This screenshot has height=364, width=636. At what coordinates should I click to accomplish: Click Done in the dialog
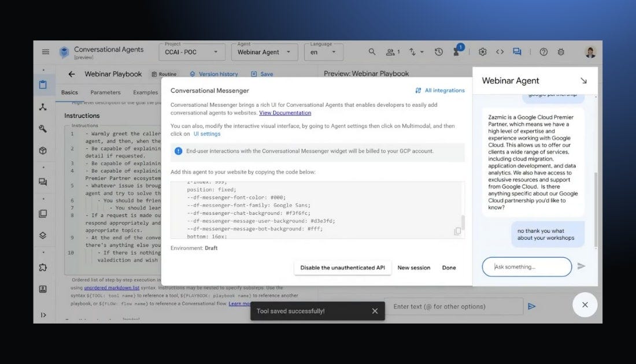pyautogui.click(x=449, y=268)
